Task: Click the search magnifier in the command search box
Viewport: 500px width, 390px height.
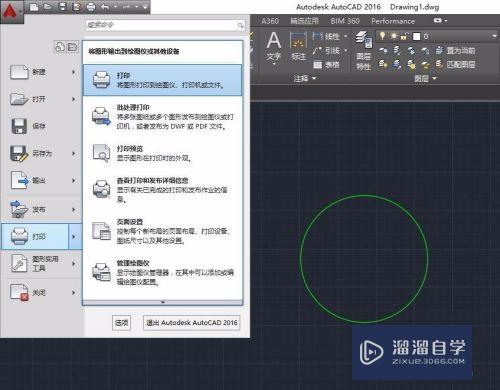Action: [x=240, y=25]
